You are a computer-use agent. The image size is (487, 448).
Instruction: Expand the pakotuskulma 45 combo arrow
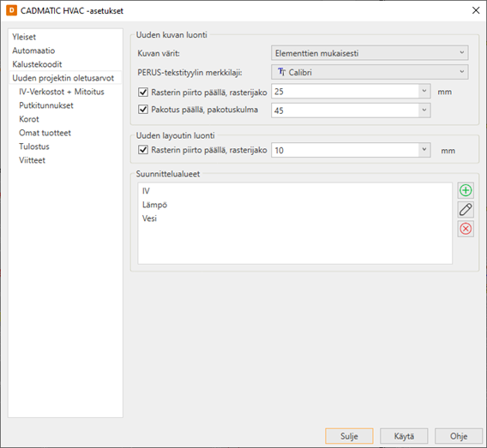(424, 111)
